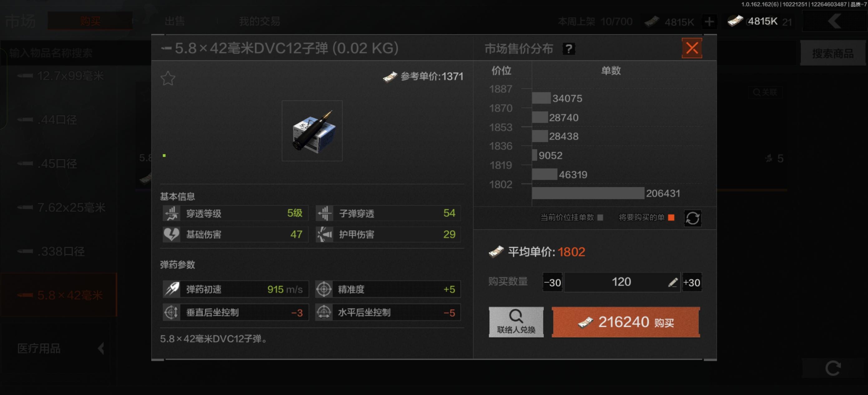Buy ammo for 216240
Viewport: 868px width, 395px height.
[x=625, y=322]
